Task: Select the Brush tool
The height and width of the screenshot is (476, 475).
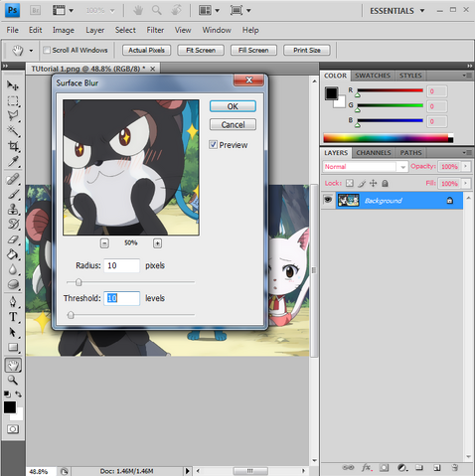Action: (x=13, y=194)
